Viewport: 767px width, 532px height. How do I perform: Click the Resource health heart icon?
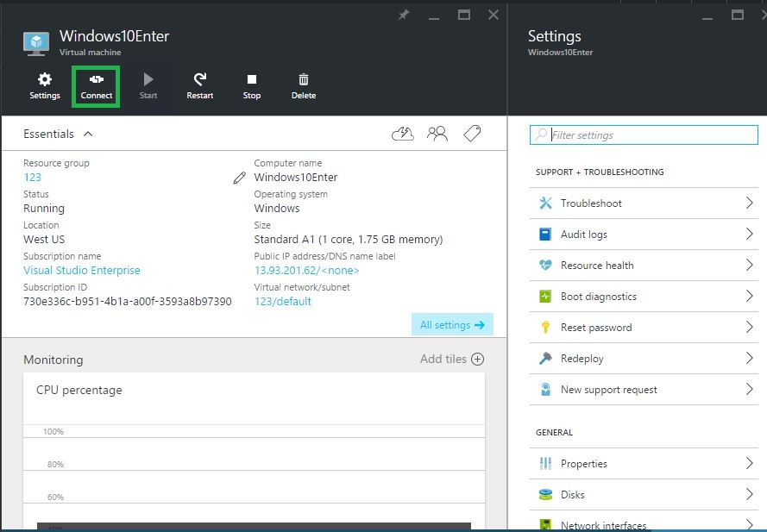pyautogui.click(x=545, y=265)
